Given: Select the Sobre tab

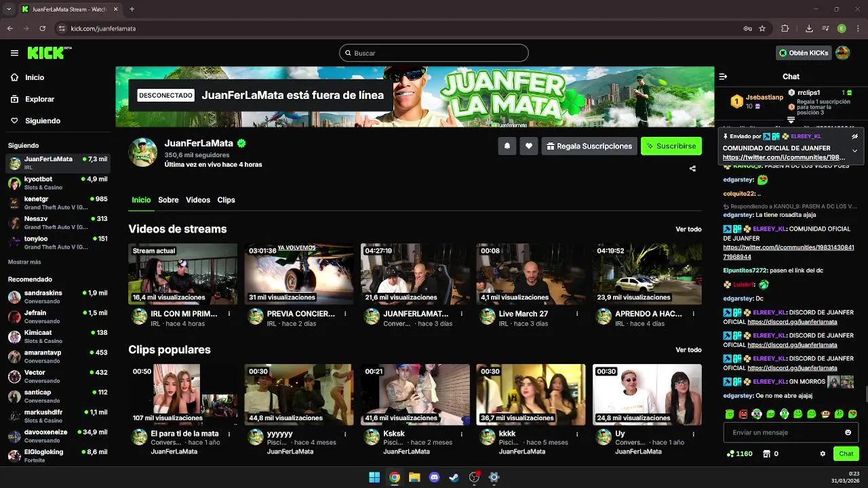Looking at the screenshot, I should click(168, 200).
